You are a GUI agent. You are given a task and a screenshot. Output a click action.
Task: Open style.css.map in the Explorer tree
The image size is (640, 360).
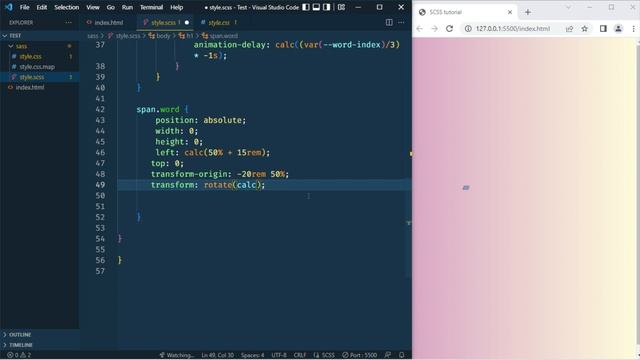40,67
